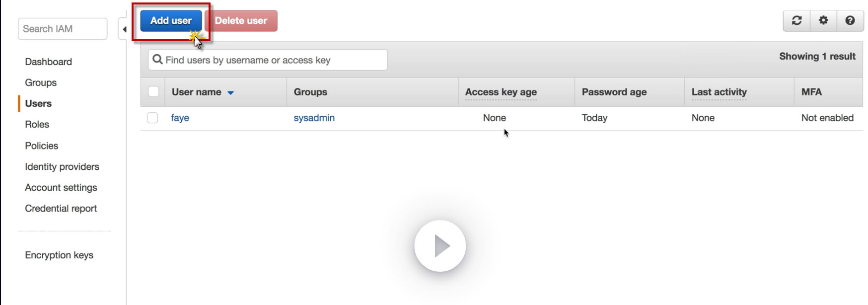Open the settings gear icon
The height and width of the screenshot is (305, 868).
[x=823, y=20]
